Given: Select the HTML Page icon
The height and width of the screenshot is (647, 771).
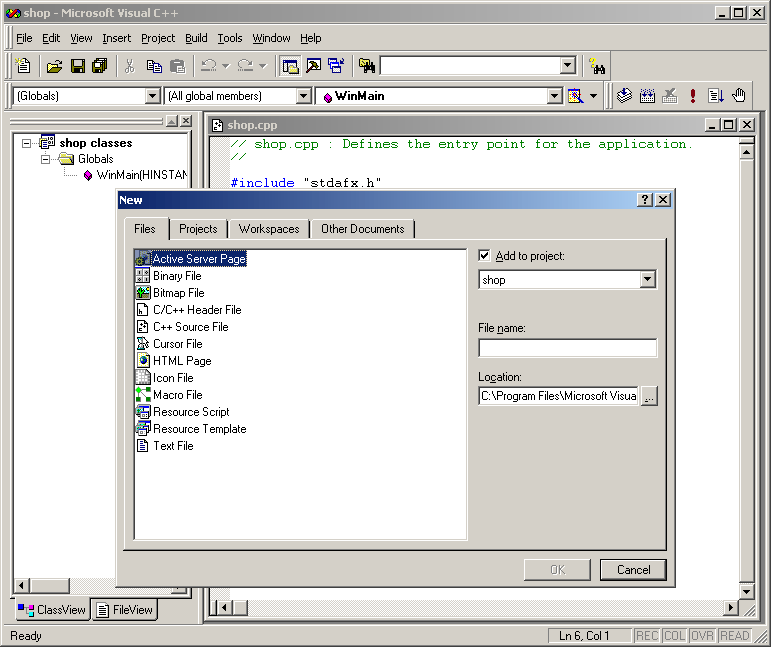Looking at the screenshot, I should tap(143, 361).
